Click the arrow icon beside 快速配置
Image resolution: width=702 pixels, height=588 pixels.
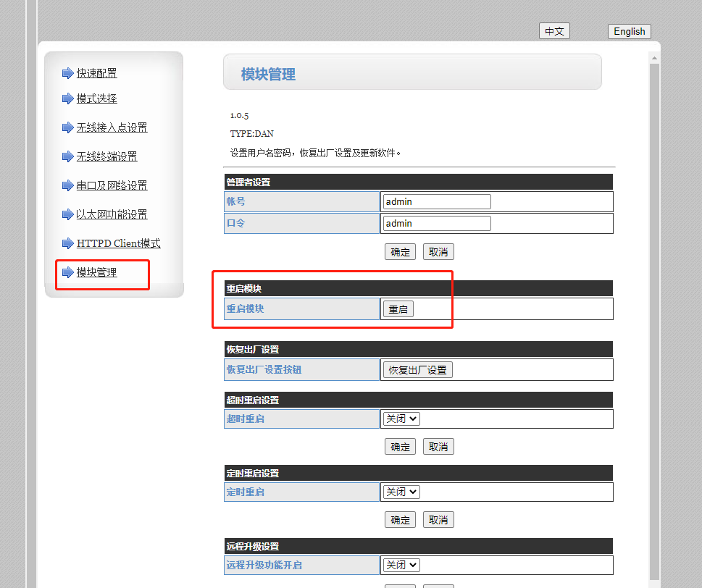(x=67, y=73)
